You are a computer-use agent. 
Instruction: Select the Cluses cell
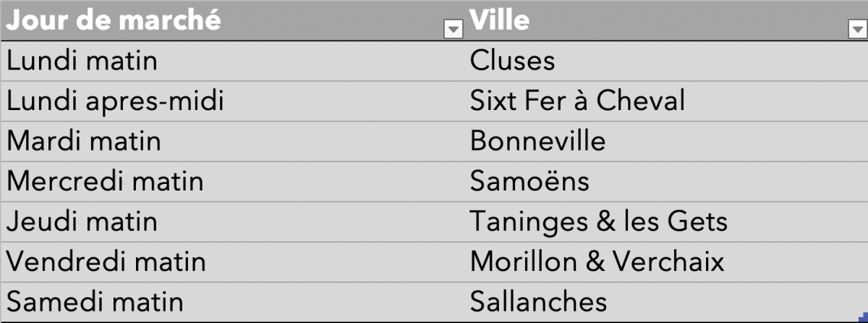pyautogui.click(x=666, y=61)
